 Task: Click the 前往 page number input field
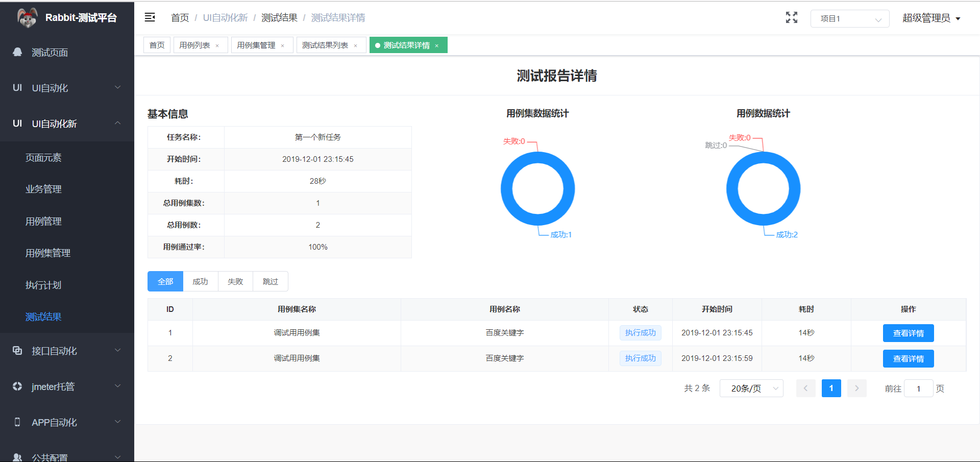tap(918, 388)
